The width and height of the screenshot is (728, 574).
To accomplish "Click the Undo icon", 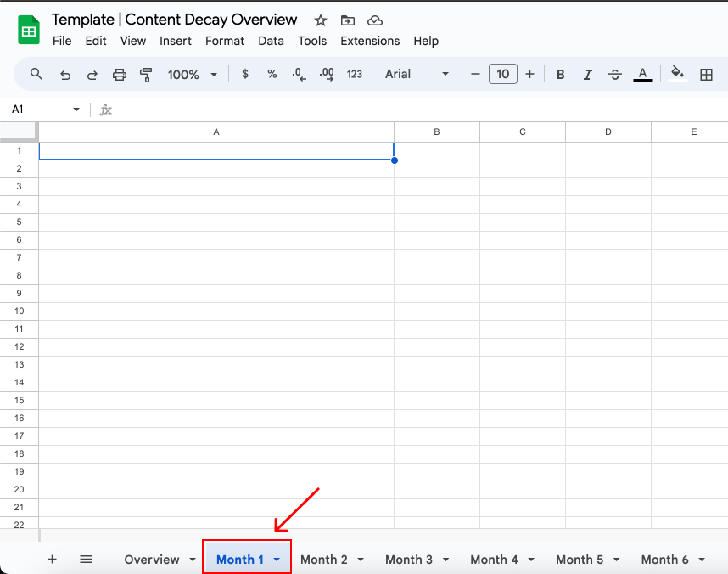I will click(65, 74).
